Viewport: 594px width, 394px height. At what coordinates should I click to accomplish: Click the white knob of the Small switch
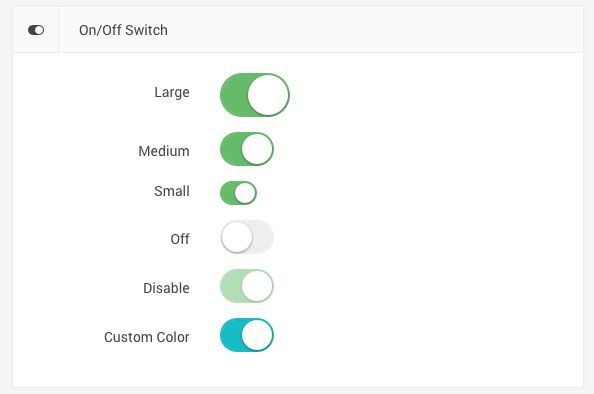coord(245,193)
